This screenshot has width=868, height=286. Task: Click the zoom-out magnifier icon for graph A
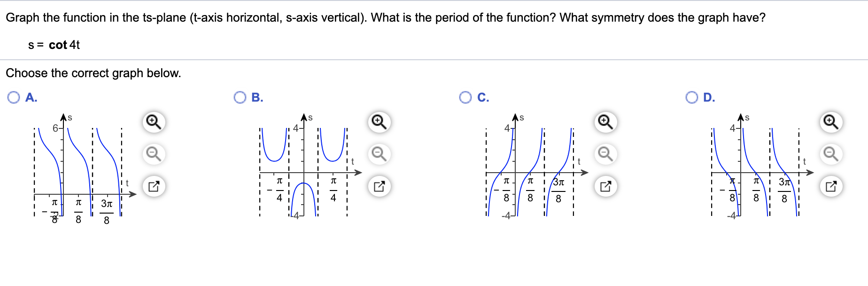click(154, 153)
